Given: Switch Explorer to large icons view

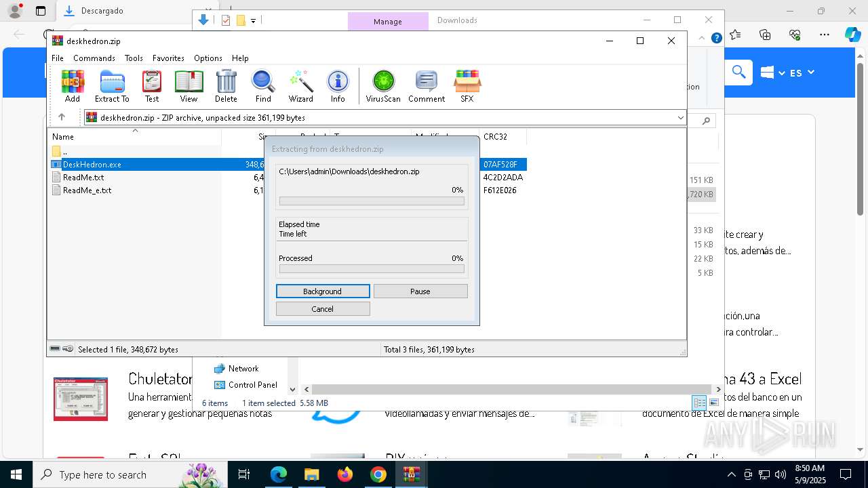Looking at the screenshot, I should (714, 403).
